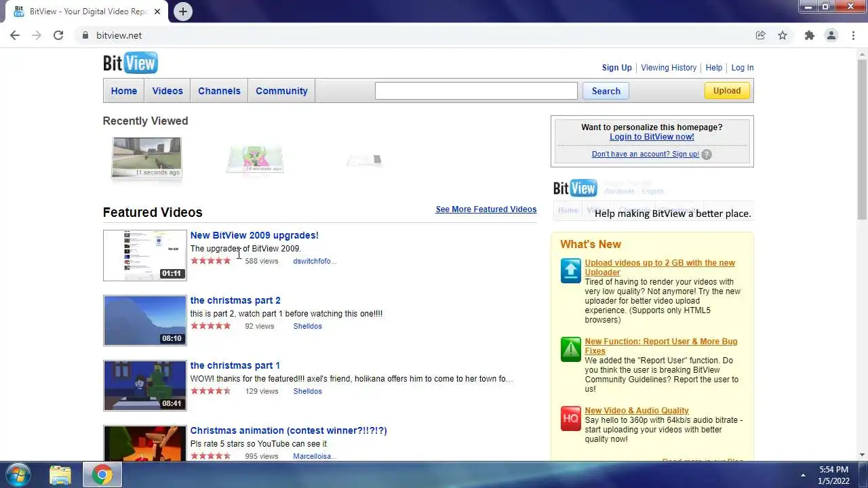Open Upload videos up to 2 GB link
Viewport: 868px width, 488px height.
pyautogui.click(x=660, y=268)
